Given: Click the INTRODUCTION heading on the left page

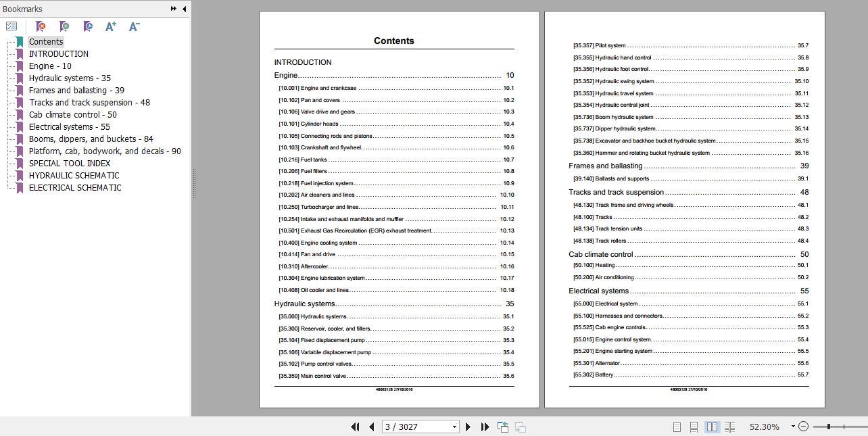Looking at the screenshot, I should click(303, 62).
